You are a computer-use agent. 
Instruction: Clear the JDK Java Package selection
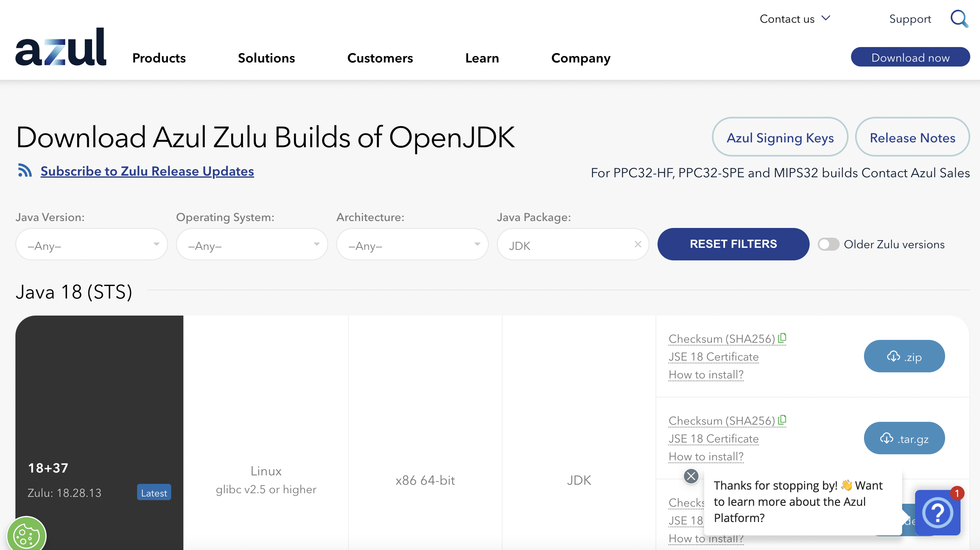pos(638,244)
